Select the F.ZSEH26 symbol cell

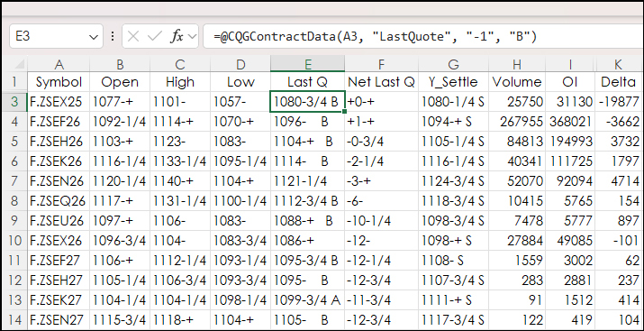click(x=59, y=142)
